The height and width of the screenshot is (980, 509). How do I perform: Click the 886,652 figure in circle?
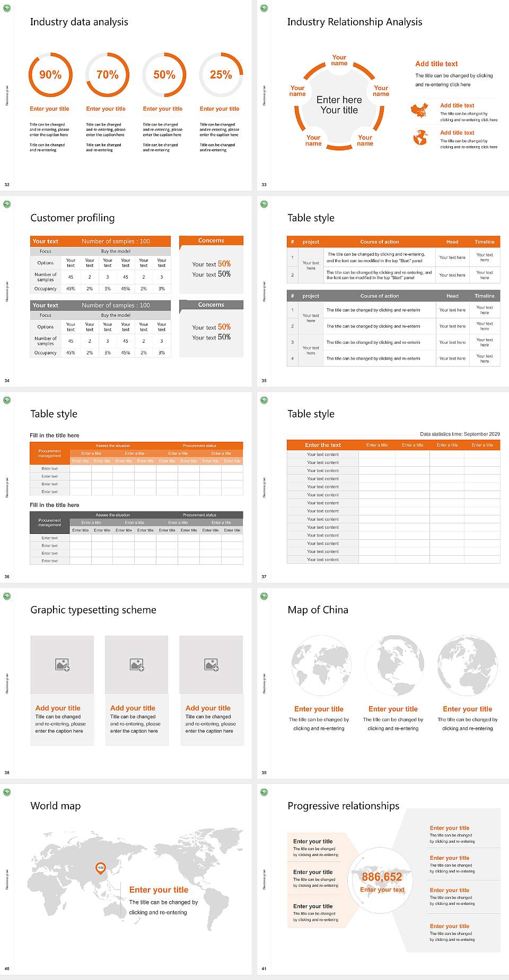click(382, 877)
